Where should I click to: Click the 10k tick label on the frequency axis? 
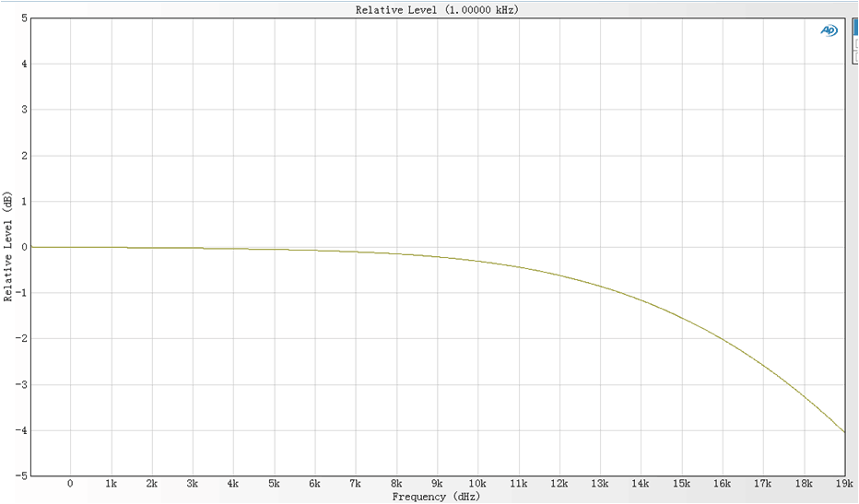pos(477,485)
